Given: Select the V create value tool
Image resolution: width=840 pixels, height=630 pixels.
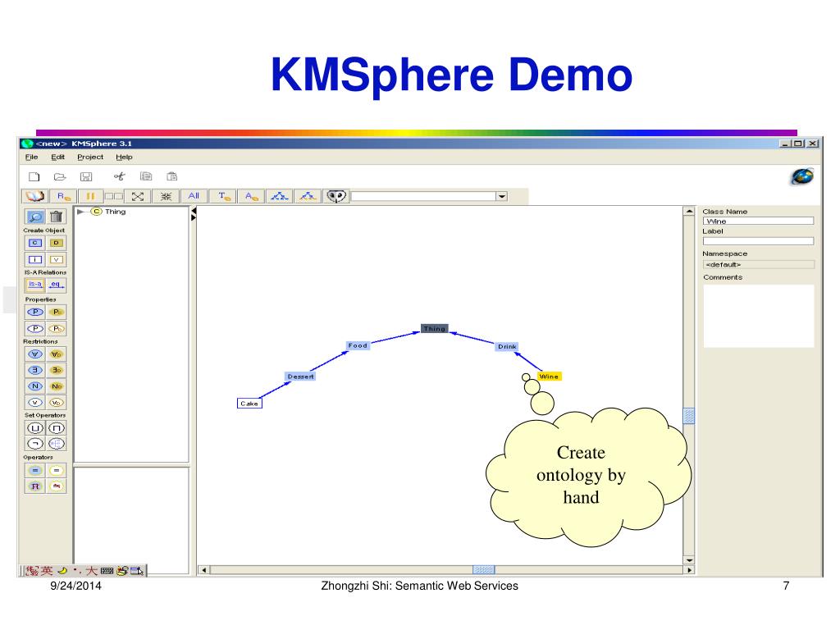Looking at the screenshot, I should (57, 260).
